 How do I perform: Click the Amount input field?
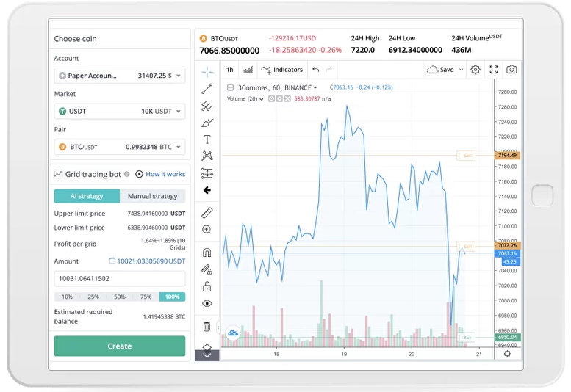click(x=120, y=278)
